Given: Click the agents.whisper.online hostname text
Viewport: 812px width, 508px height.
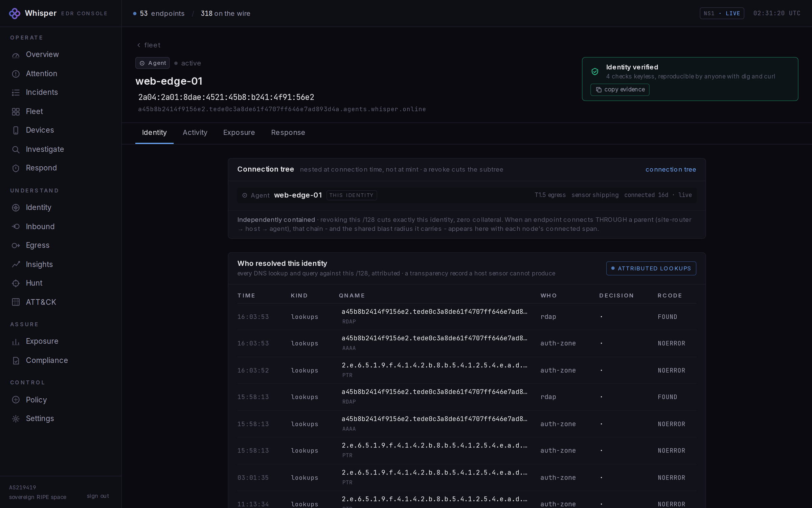Looking at the screenshot, I should coord(282,109).
